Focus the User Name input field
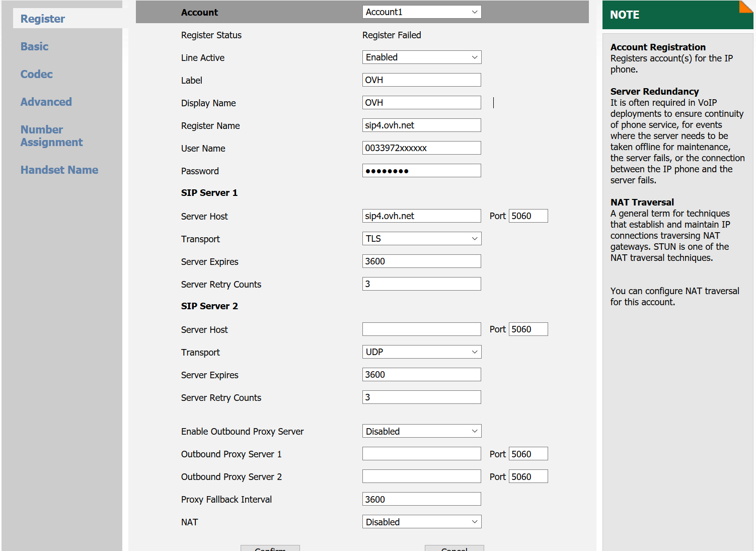756x551 pixels. tap(421, 148)
